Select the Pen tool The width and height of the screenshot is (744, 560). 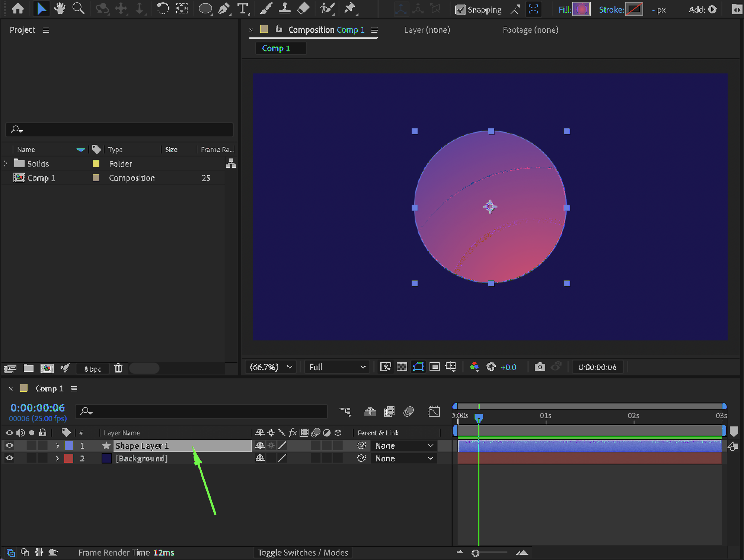(x=224, y=8)
